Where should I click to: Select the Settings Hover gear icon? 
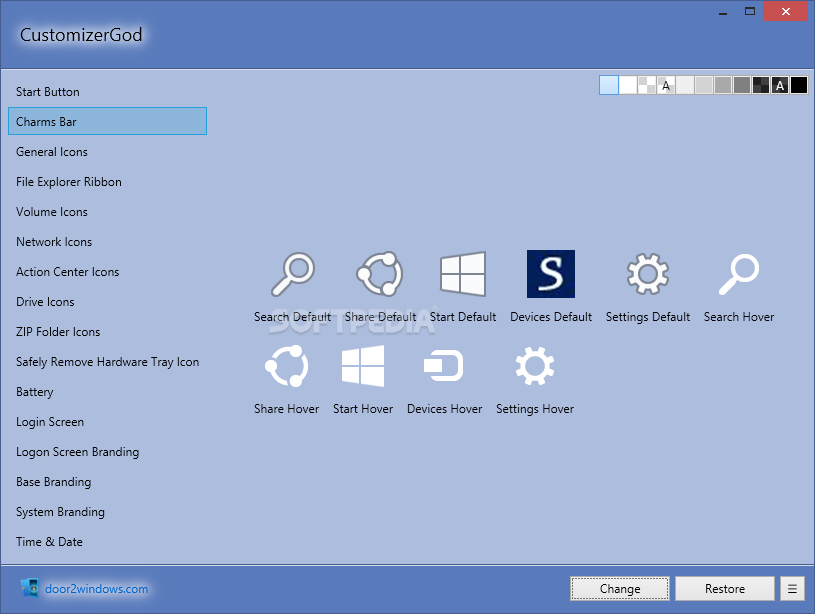[535, 366]
